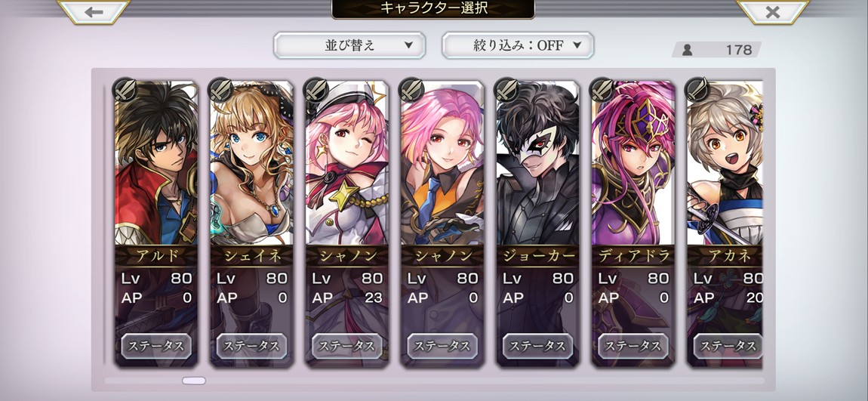Select the アルド character portrait
Image resolution: width=868 pixels, height=401 pixels.
[156, 163]
